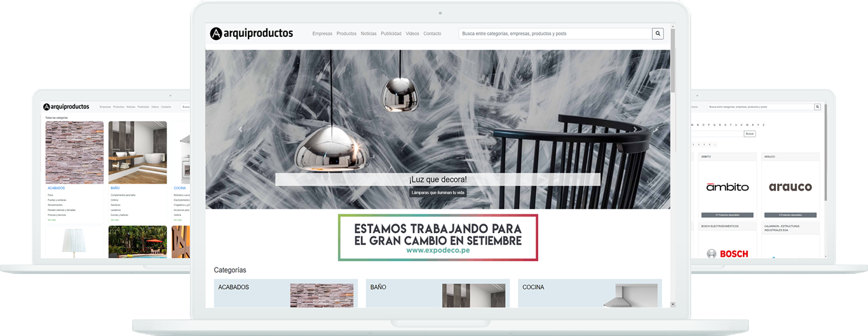Viewport: 868px width, 336px height.
Task: Open the Ambito brand logo
Action: point(727,187)
